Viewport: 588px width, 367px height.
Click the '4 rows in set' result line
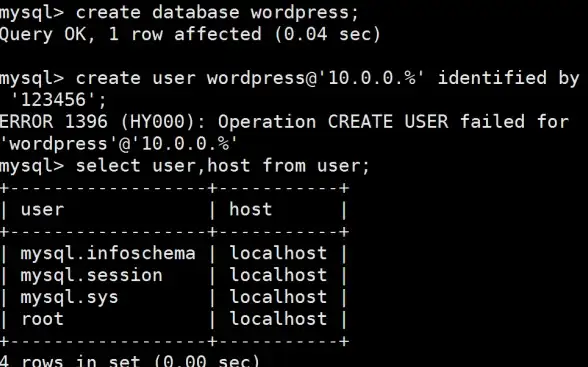tap(130, 361)
